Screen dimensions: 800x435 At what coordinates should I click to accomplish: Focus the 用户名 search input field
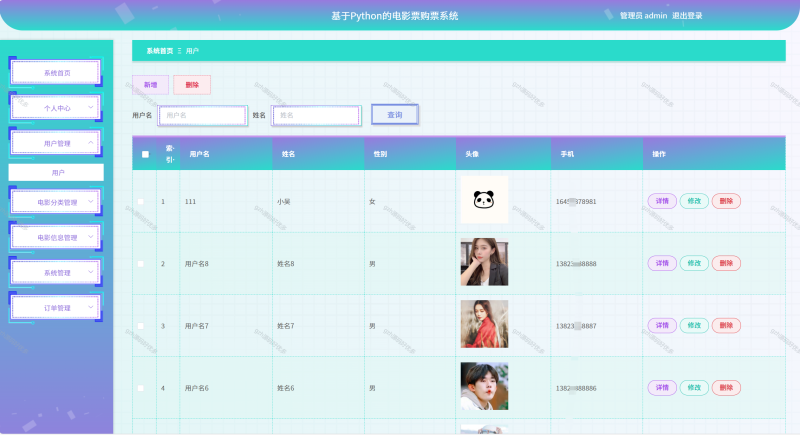click(203, 115)
